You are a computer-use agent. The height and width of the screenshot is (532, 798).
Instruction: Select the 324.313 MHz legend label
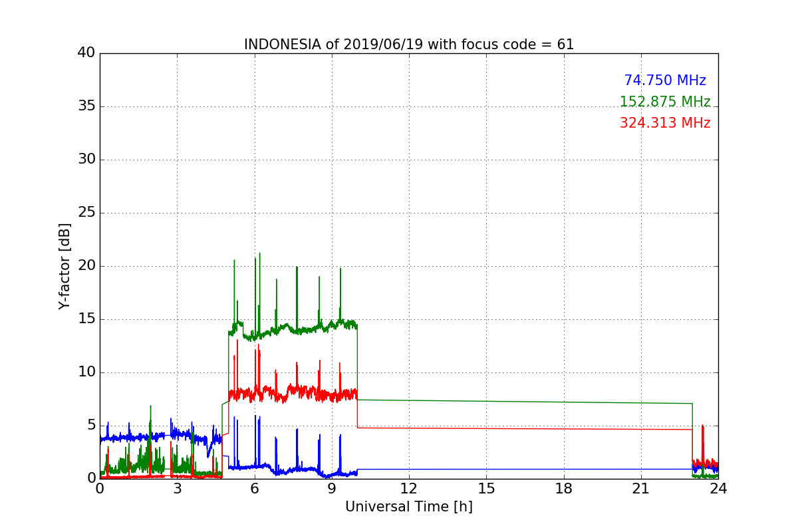point(665,123)
